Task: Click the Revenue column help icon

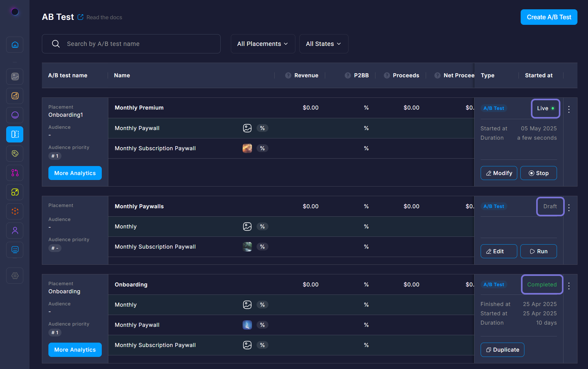Action: tap(288, 75)
